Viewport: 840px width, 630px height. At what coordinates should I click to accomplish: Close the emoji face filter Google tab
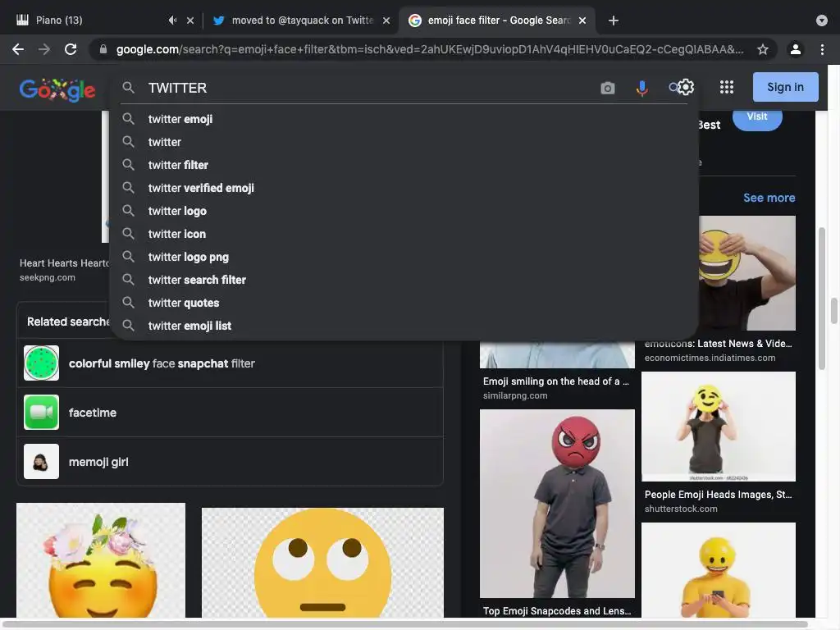tap(582, 21)
